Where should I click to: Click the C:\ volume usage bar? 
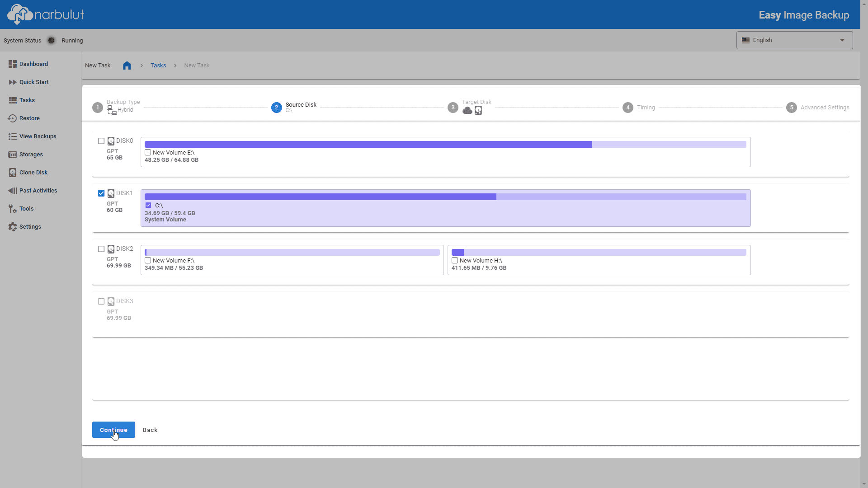click(x=445, y=197)
